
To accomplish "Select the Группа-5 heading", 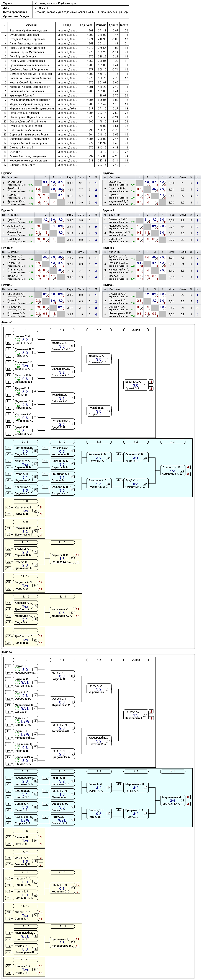I will tap(7, 248).
